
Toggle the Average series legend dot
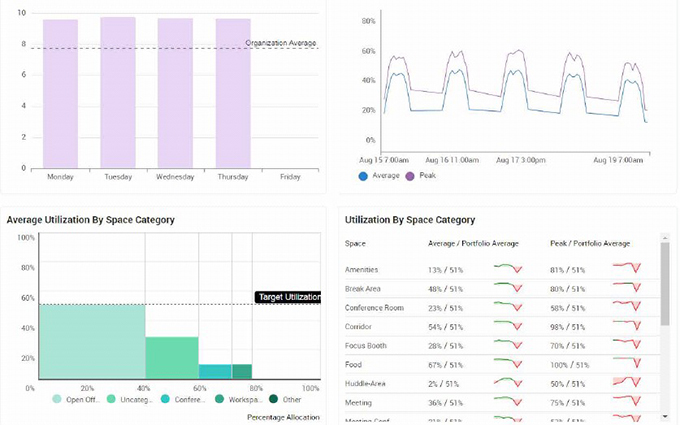(363, 176)
